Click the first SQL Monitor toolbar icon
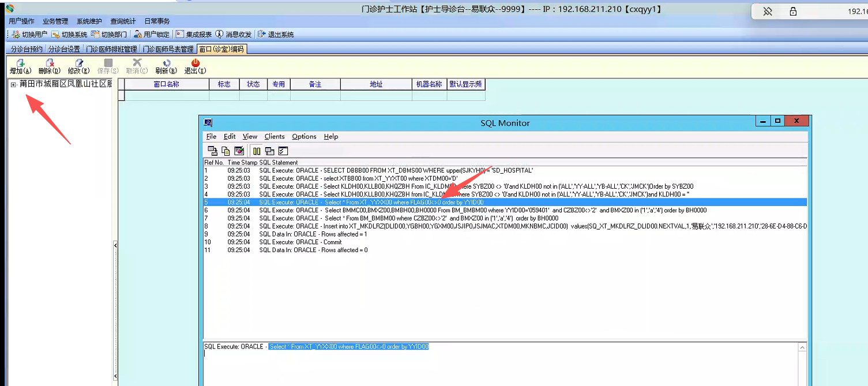 click(212, 151)
